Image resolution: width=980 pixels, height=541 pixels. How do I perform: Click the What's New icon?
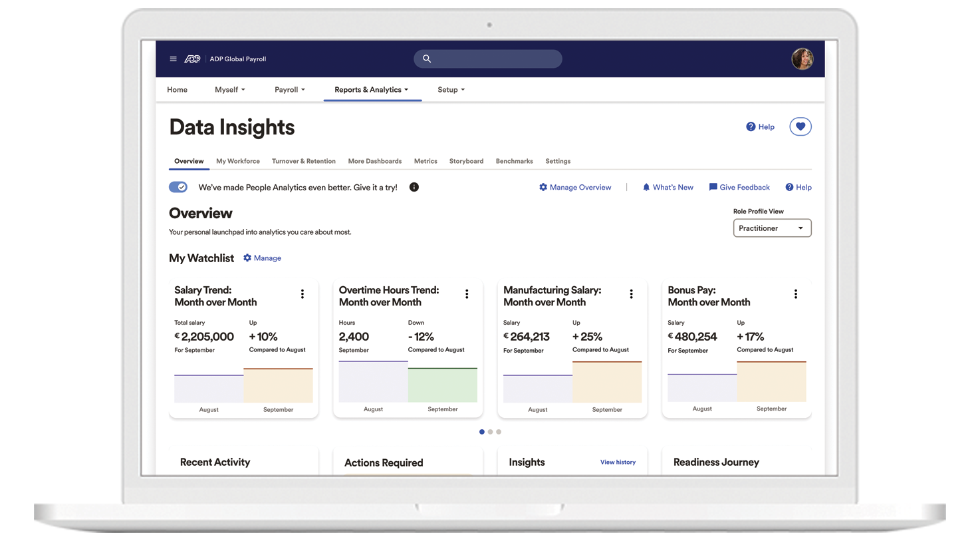click(645, 187)
